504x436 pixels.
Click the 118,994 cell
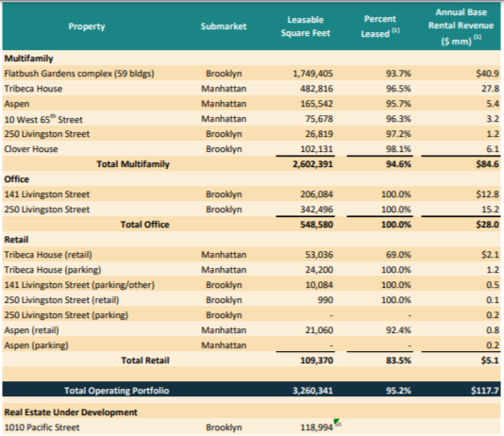tap(316, 428)
